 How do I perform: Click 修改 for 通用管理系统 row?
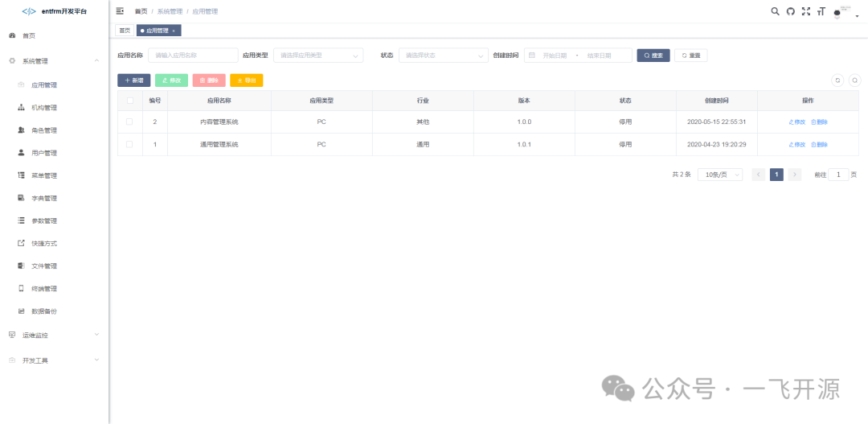797,144
